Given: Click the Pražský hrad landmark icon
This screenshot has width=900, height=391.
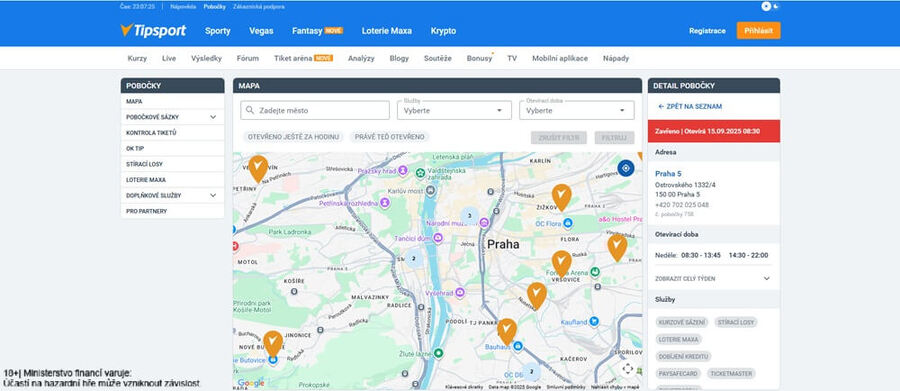Looking at the screenshot, I should (x=403, y=171).
